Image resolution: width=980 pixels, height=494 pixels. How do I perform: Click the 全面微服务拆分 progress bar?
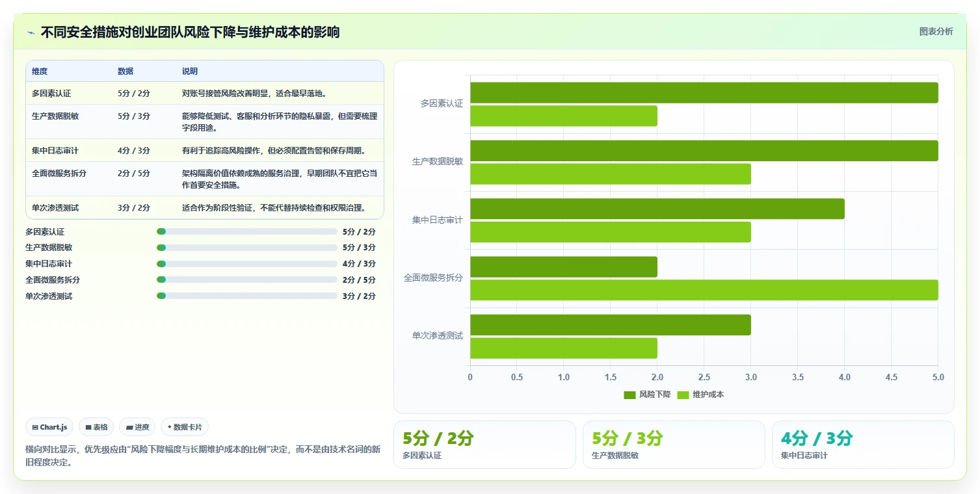(x=247, y=279)
